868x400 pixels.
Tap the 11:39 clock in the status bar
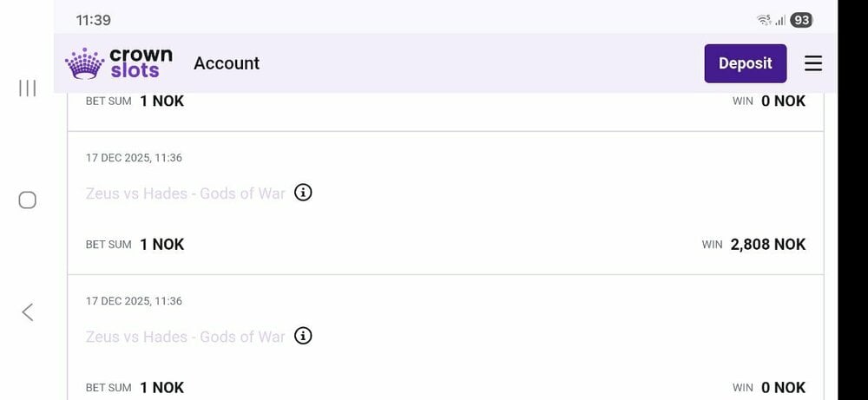pyautogui.click(x=93, y=20)
